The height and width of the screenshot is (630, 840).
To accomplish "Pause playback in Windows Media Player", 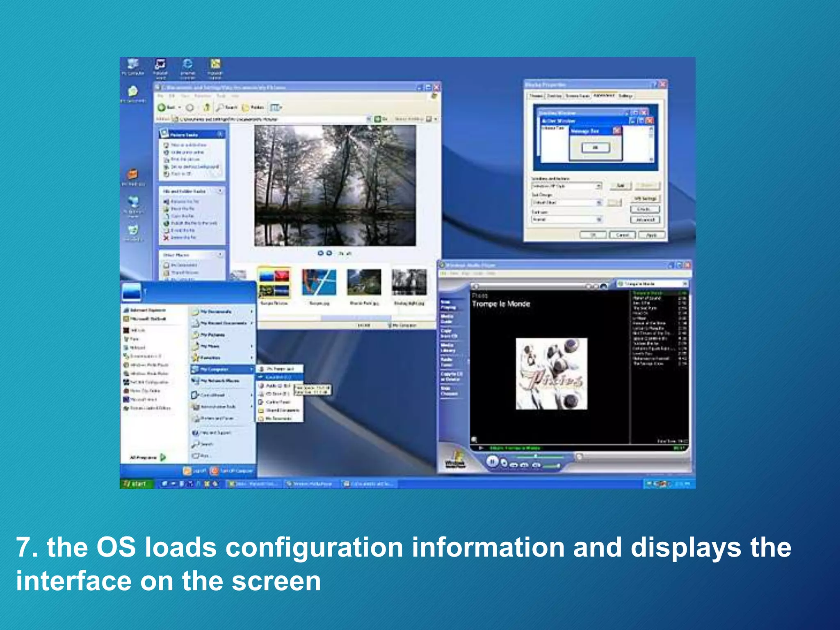I will [493, 462].
